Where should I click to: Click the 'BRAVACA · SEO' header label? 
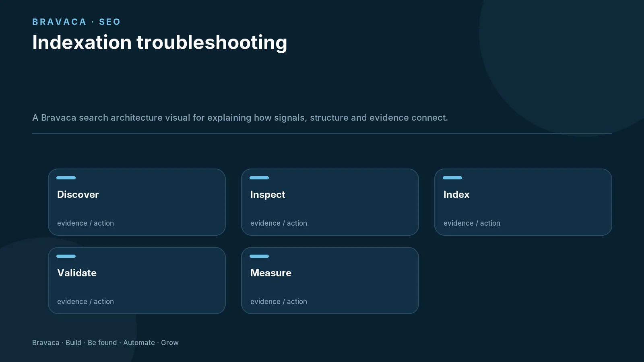76,22
